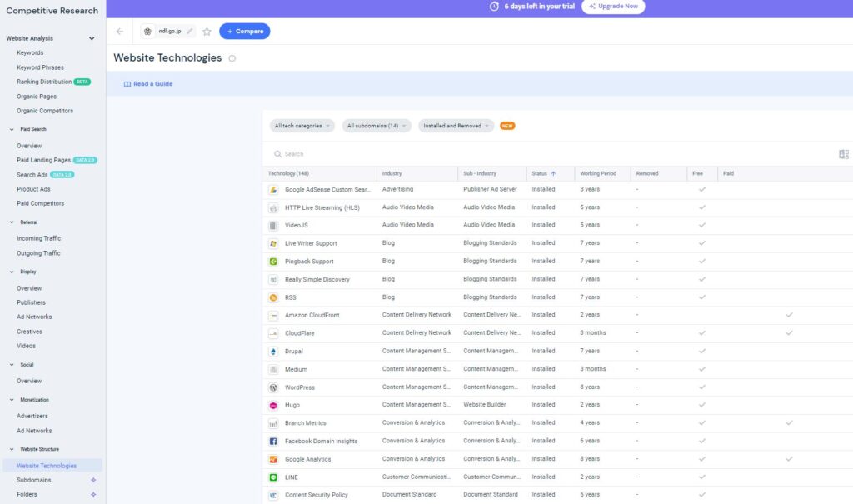
Task: Click the VideoJS technology icon
Action: (x=273, y=225)
